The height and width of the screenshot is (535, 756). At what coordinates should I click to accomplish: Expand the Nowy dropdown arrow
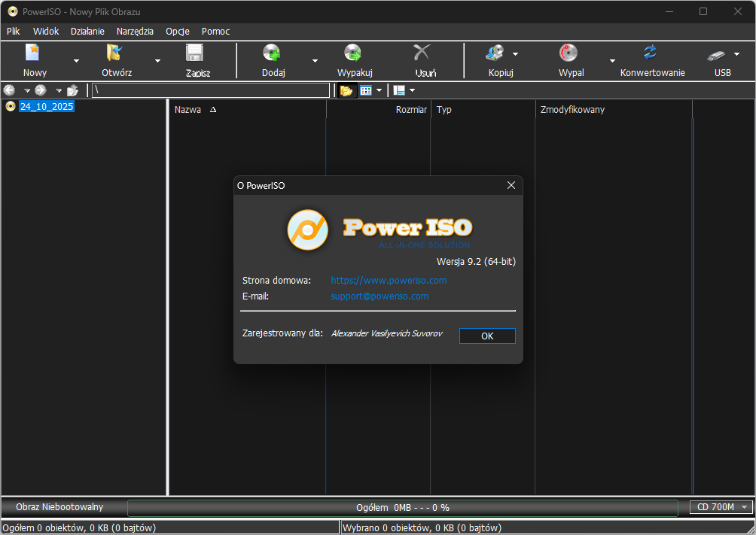[x=76, y=61]
